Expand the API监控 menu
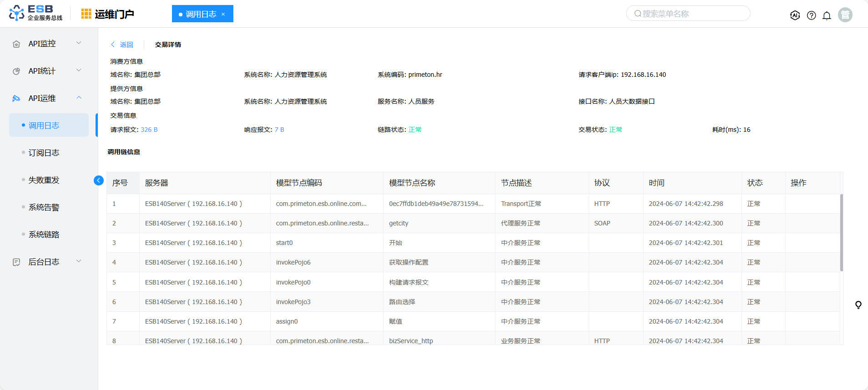The width and height of the screenshot is (868, 390). (47, 44)
